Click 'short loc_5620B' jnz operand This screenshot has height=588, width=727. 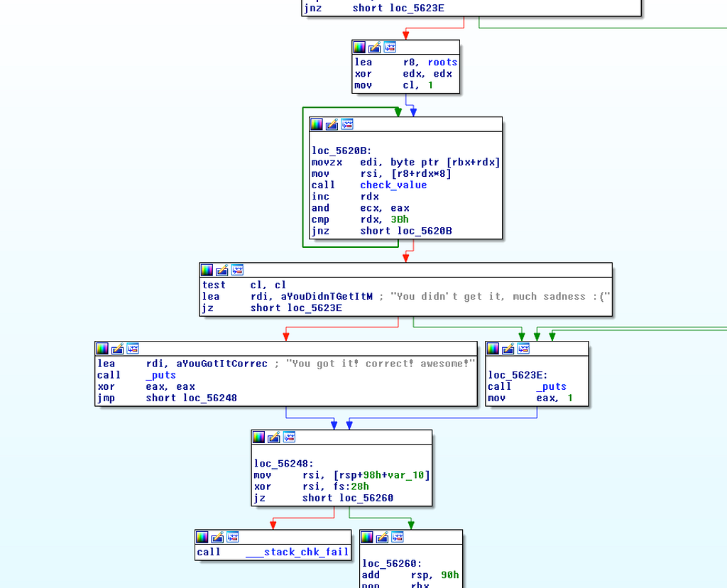coord(405,231)
